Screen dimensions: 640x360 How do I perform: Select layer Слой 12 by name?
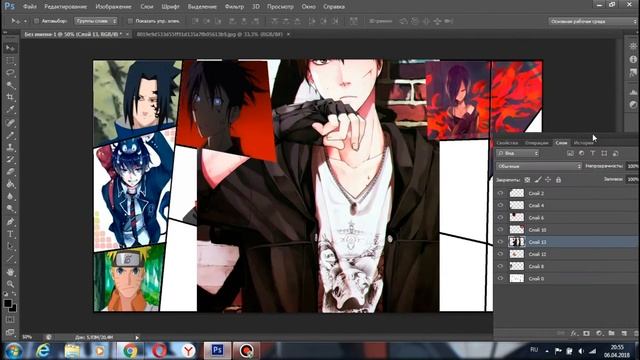pyautogui.click(x=537, y=254)
